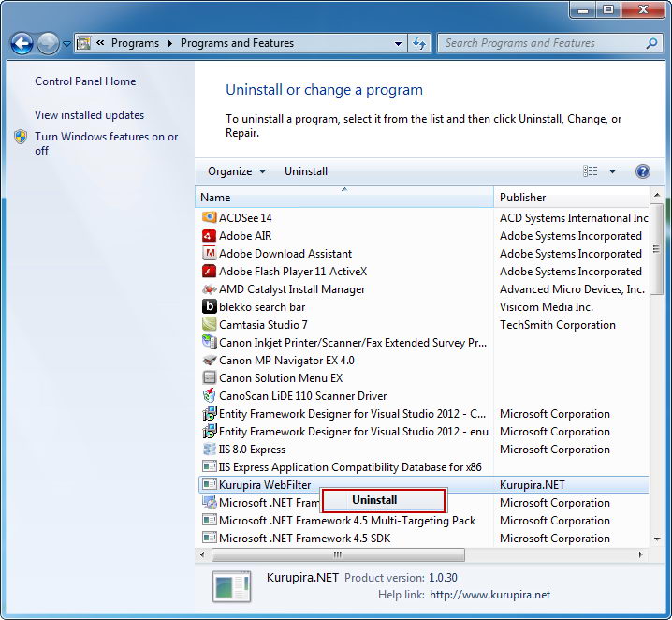Click the horizontal scrollbar thumb
This screenshot has width=672, height=620.
(x=338, y=554)
